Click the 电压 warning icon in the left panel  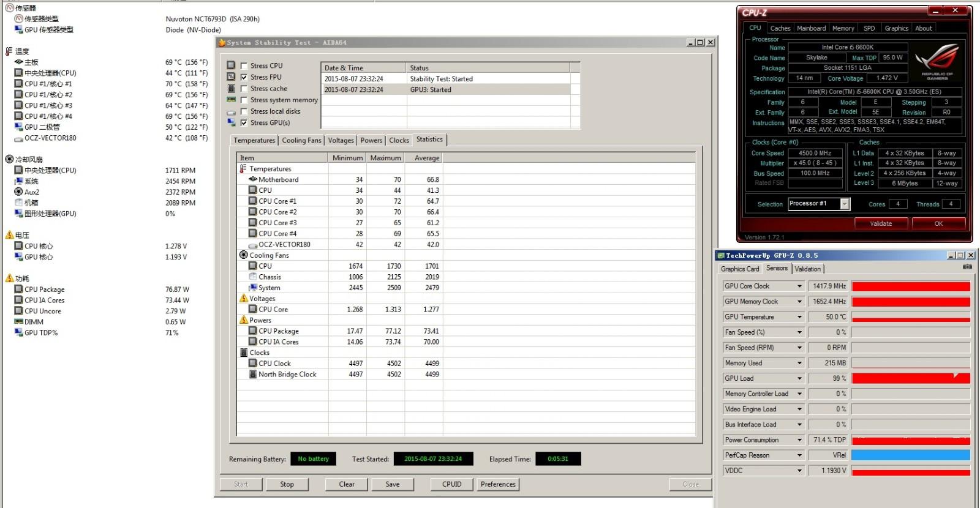(9, 235)
